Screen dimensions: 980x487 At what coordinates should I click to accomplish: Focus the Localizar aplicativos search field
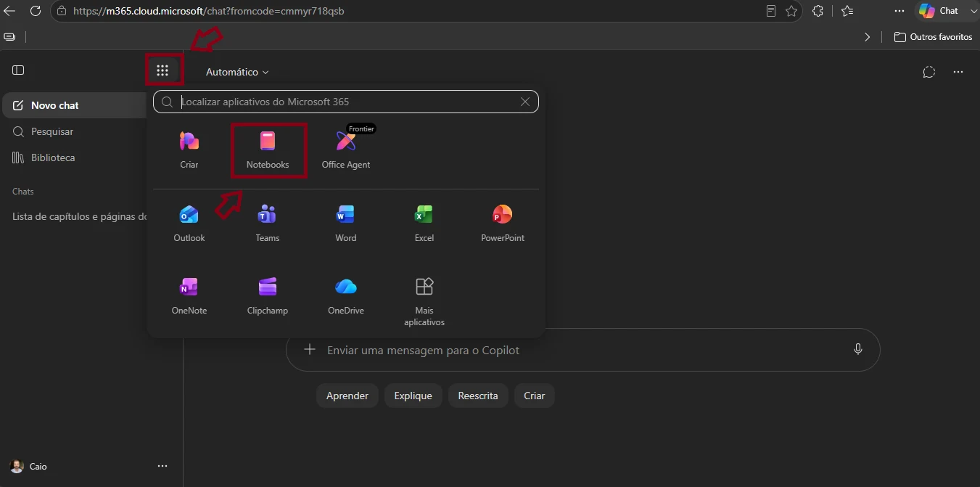click(346, 102)
